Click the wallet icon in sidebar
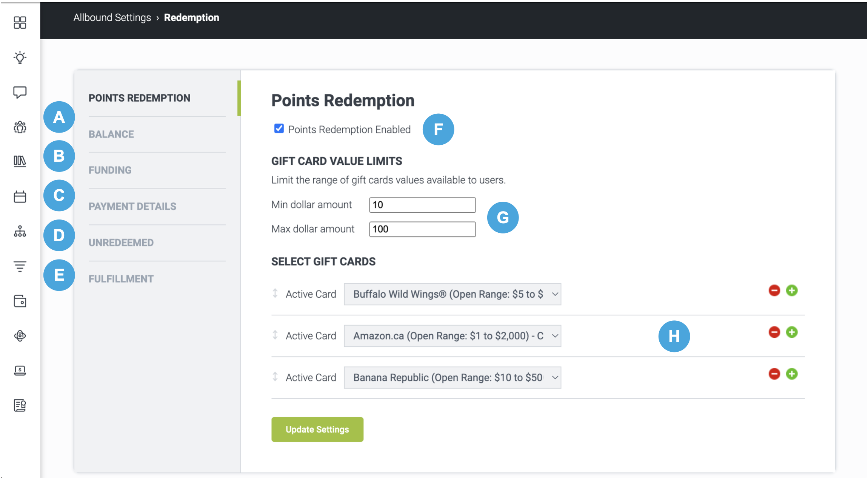Screen dimensions: 868x479 coord(20,301)
